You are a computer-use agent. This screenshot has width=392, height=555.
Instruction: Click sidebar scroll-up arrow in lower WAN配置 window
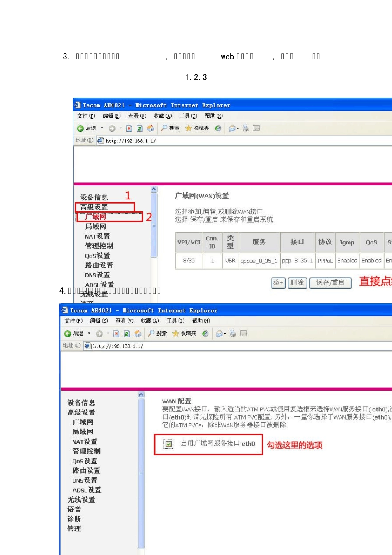[141, 395]
